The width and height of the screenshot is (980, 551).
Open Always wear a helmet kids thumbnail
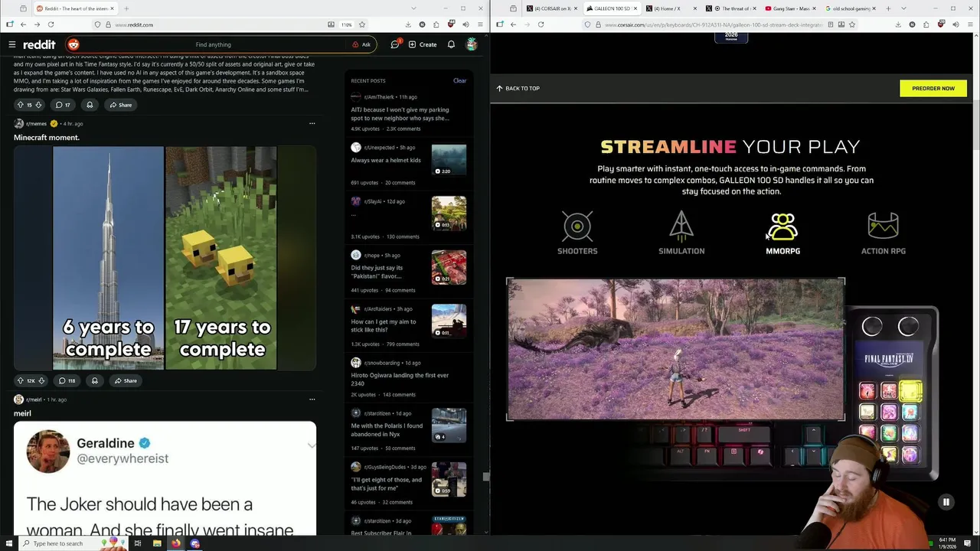coord(449,161)
